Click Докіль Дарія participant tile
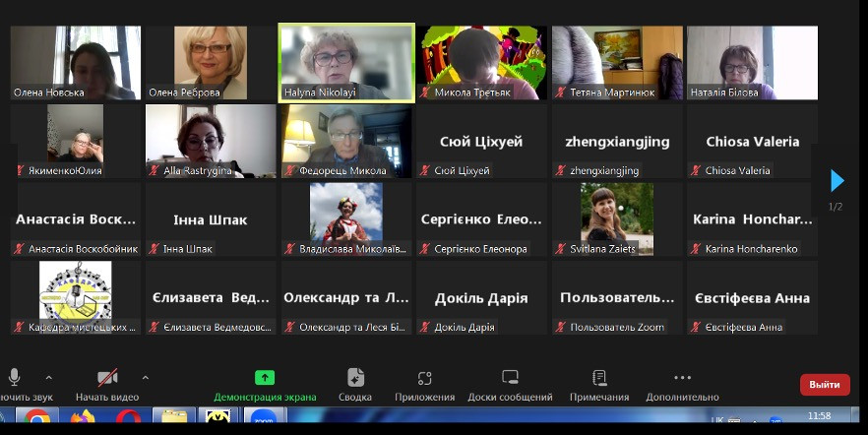 click(x=481, y=298)
